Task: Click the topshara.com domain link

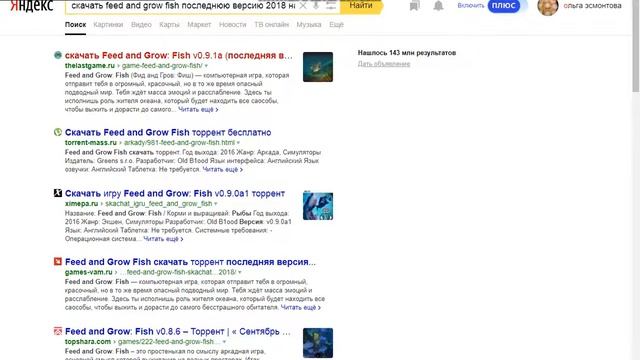Action: (88, 342)
